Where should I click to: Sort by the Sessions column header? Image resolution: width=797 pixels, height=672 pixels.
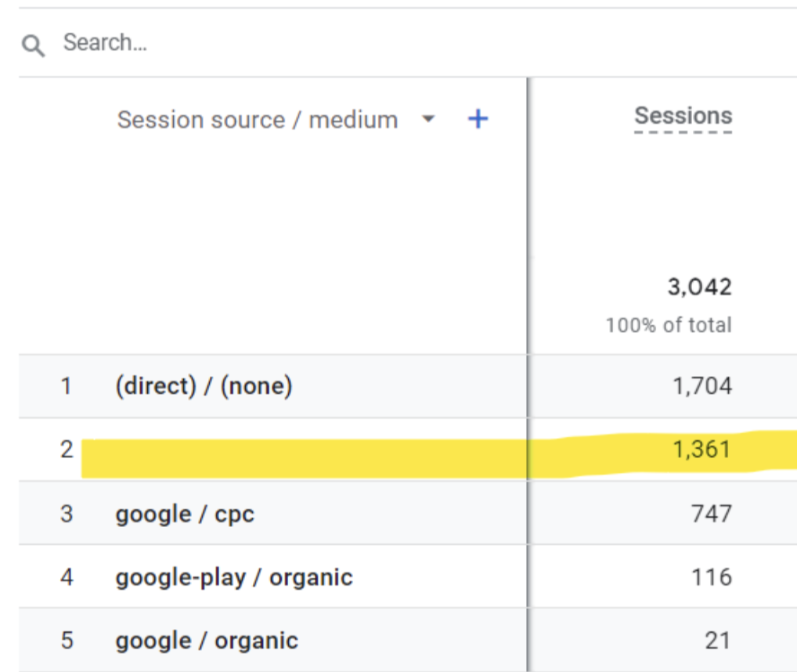click(x=683, y=117)
